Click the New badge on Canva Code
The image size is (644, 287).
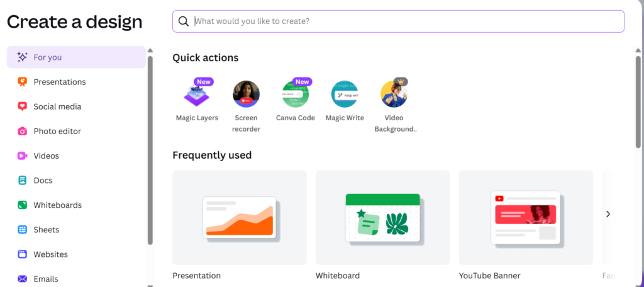[303, 82]
